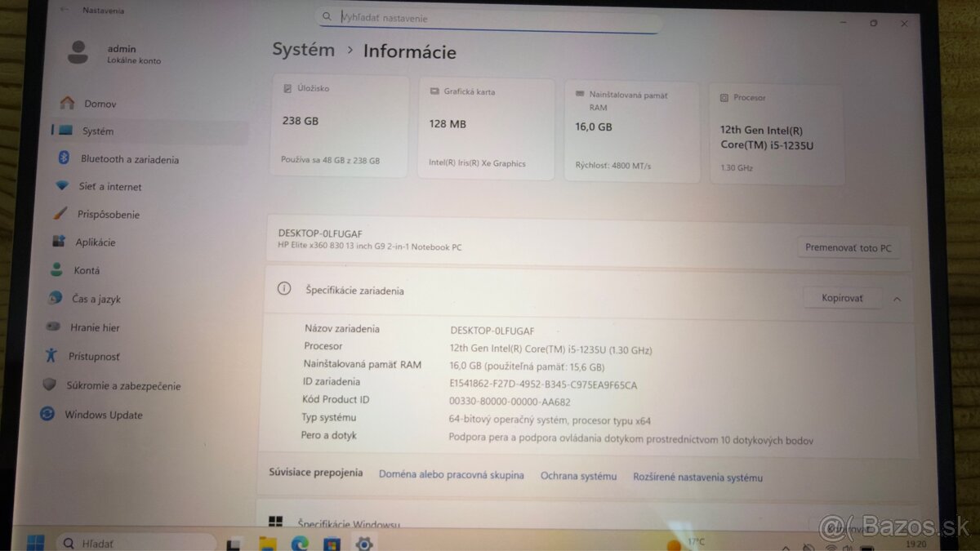This screenshot has height=551, width=980.
Task: Click the ID zariadenia value E1541862-F27D
Action: point(543,384)
